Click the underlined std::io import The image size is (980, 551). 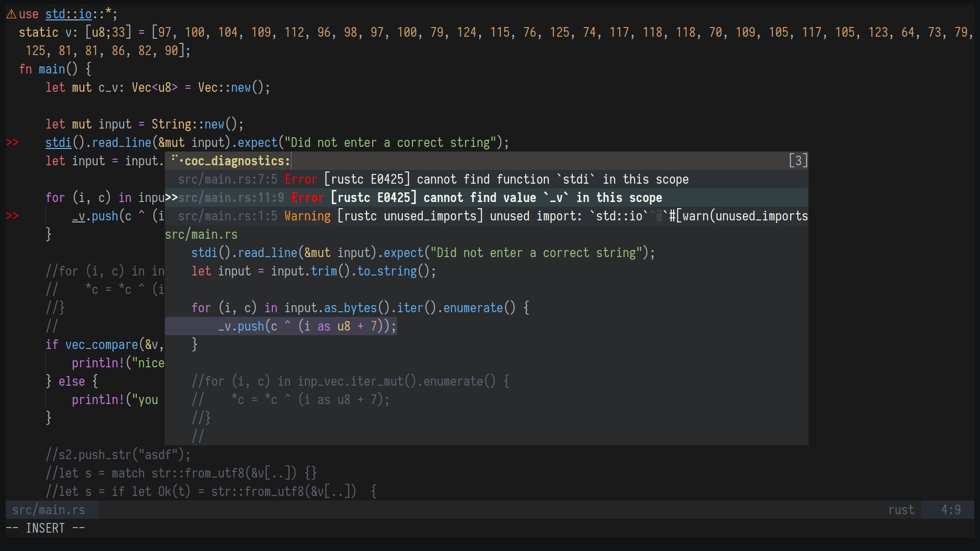coord(68,14)
